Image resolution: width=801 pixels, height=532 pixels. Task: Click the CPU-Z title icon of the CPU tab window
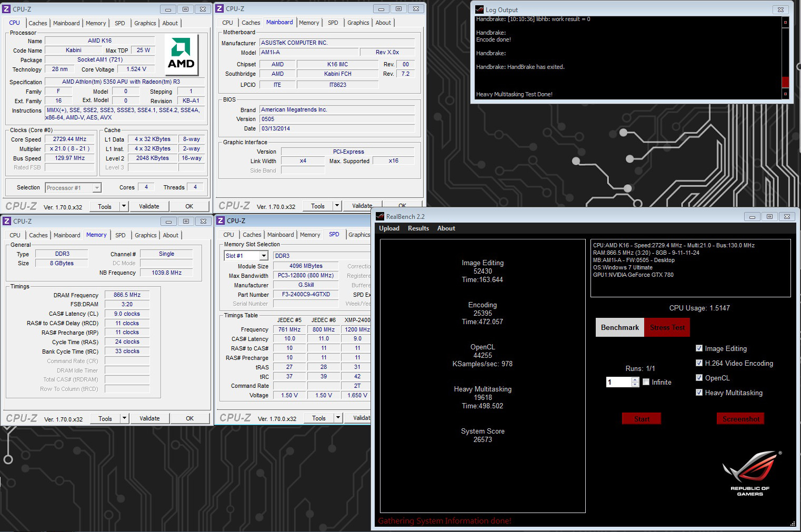[7, 9]
